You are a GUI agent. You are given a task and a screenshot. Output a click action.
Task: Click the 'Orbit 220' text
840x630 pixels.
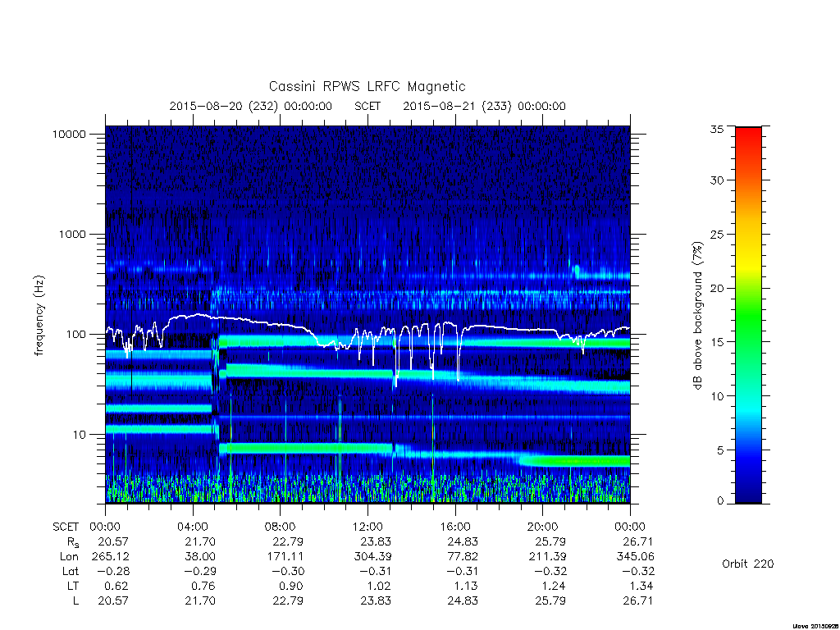coord(748,564)
